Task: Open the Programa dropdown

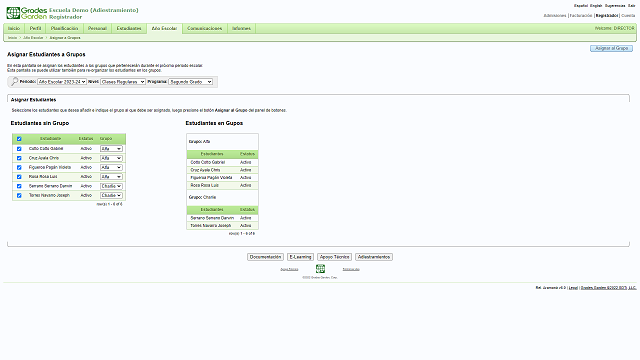Action: [x=191, y=82]
